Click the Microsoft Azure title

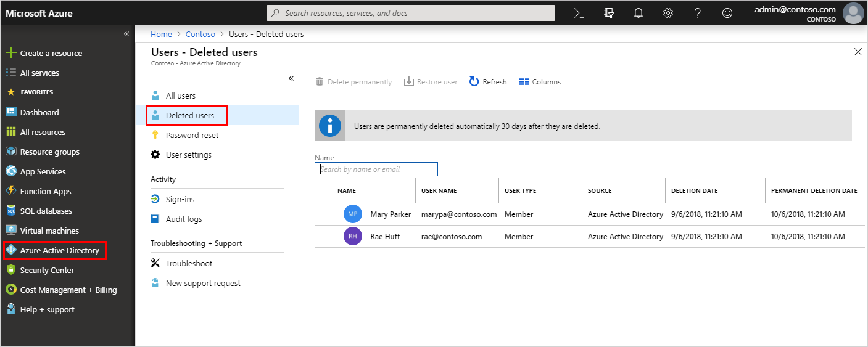(x=39, y=13)
